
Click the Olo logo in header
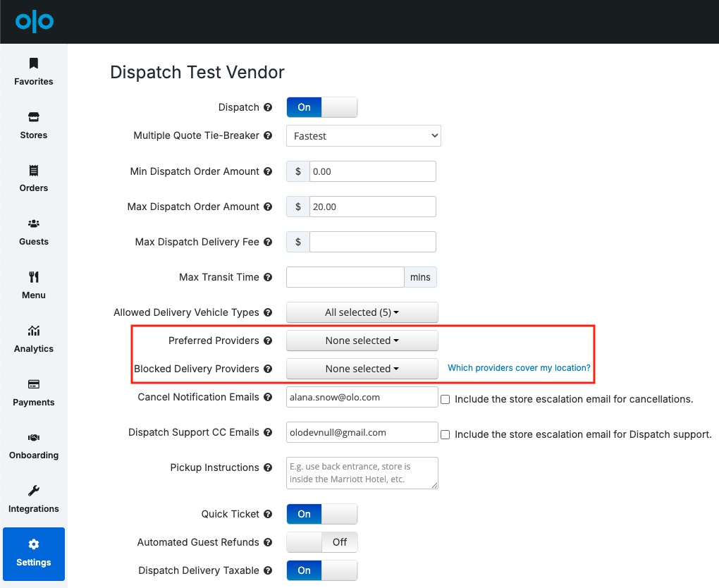(35, 22)
